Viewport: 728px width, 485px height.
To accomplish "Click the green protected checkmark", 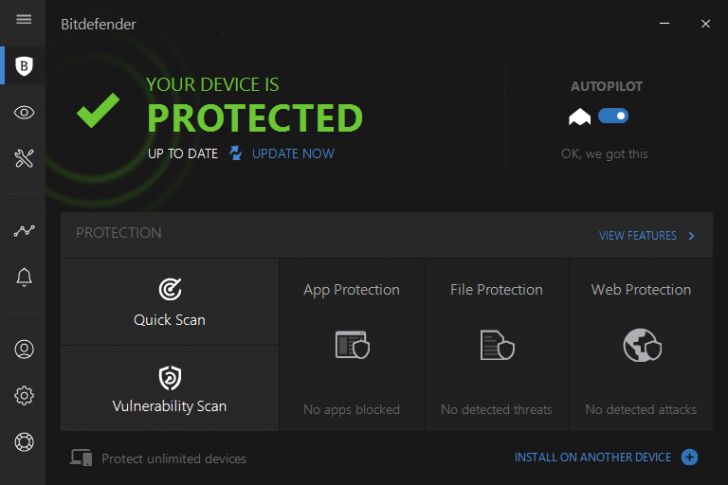I will click(98, 110).
